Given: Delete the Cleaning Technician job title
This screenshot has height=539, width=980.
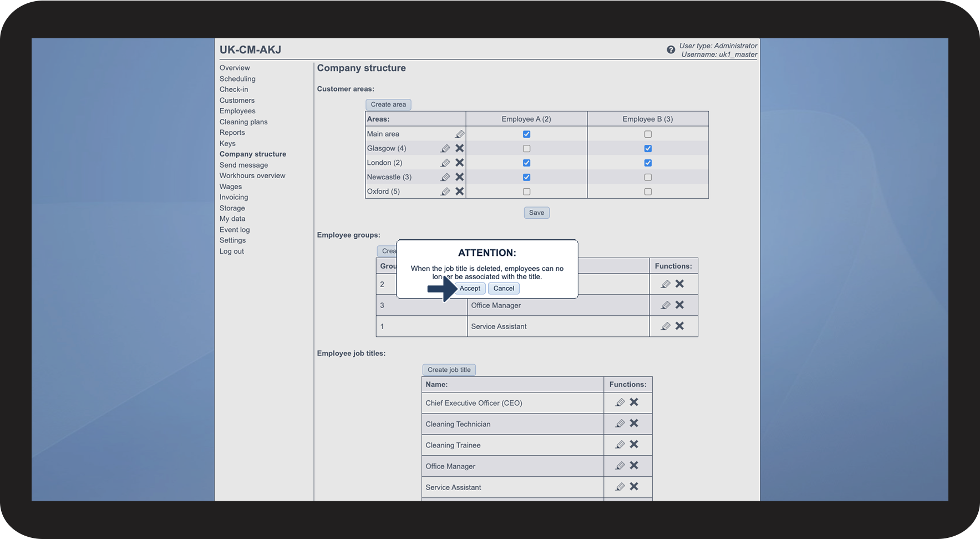Looking at the screenshot, I should click(634, 423).
